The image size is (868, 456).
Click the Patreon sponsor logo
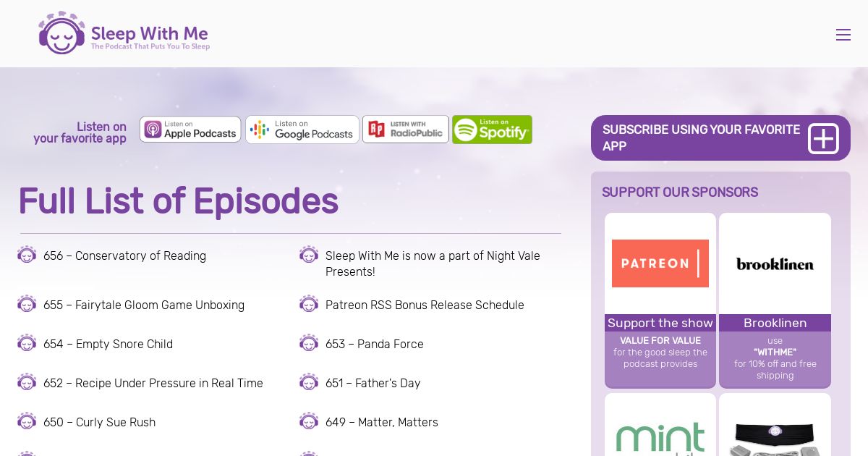(660, 263)
